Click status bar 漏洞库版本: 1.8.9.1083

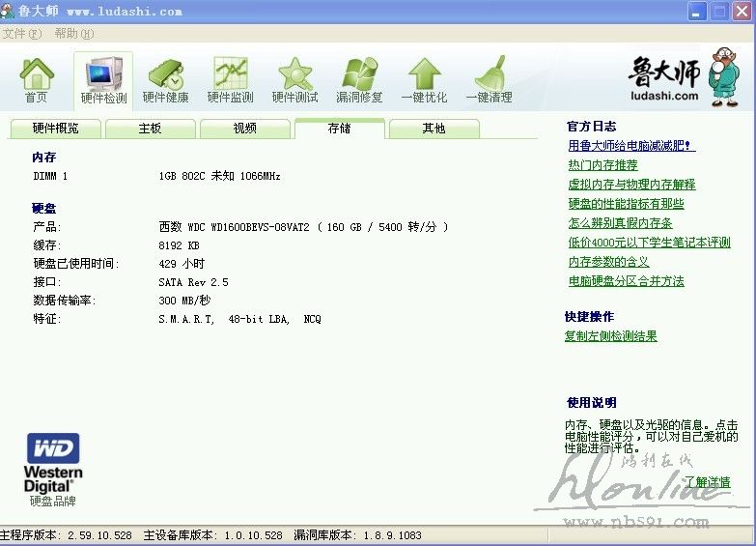(x=358, y=535)
